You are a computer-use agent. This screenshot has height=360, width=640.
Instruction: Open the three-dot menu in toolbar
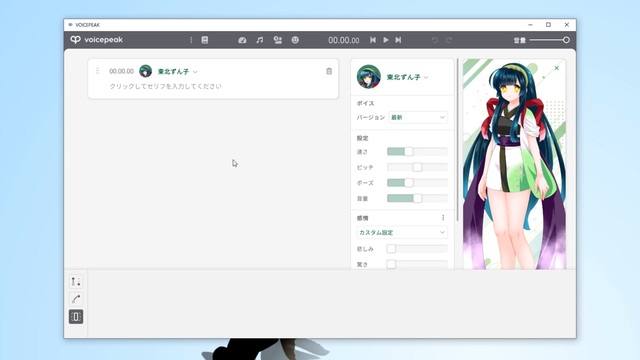[191, 40]
